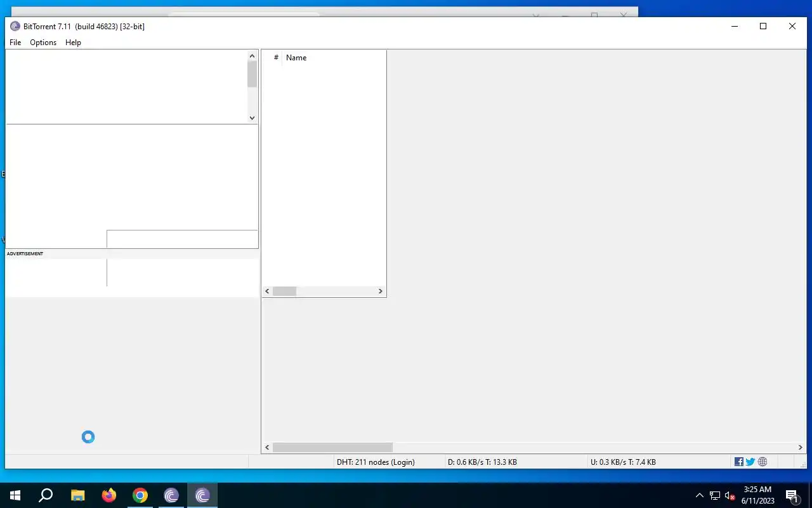Click the sidebar vertical scrollbar thumb
This screenshot has width=812, height=508.
252,74
